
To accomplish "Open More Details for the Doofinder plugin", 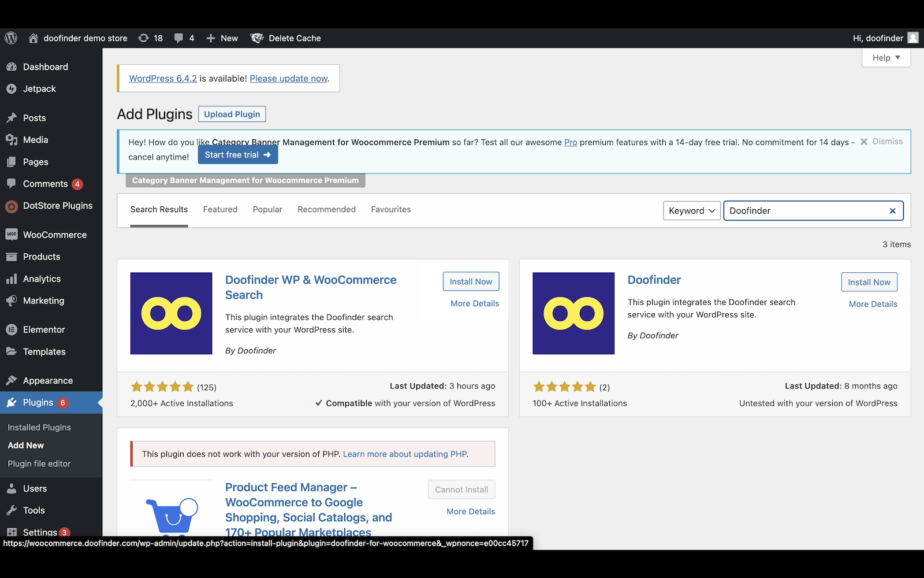I will point(873,304).
